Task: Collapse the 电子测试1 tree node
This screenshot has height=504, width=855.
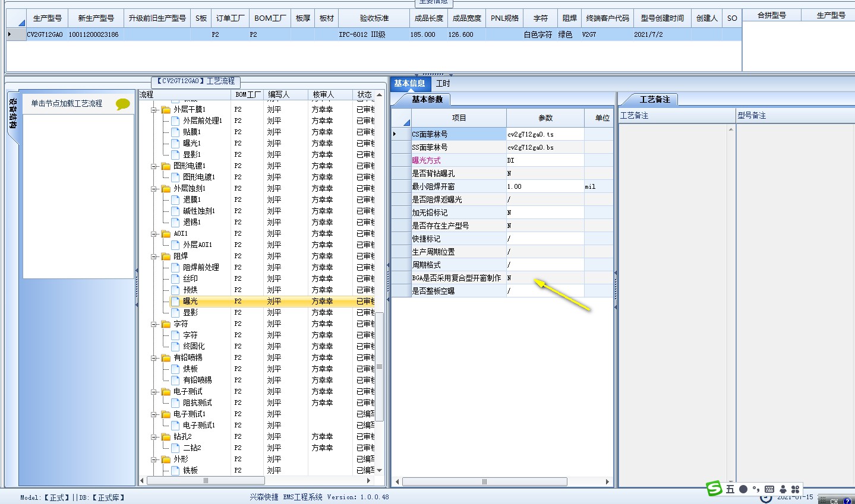Action: point(154,414)
